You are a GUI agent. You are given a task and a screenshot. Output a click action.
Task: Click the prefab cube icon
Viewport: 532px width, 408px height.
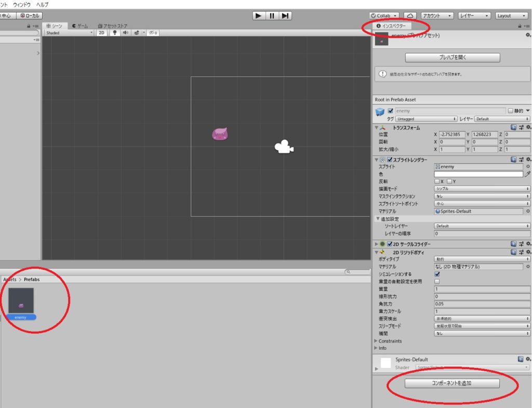(x=380, y=111)
